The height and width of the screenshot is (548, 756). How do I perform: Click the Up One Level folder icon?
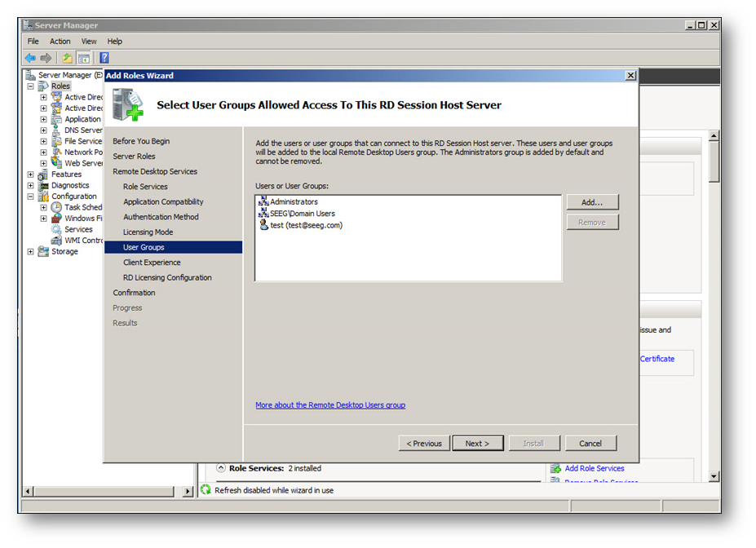pyautogui.click(x=68, y=58)
